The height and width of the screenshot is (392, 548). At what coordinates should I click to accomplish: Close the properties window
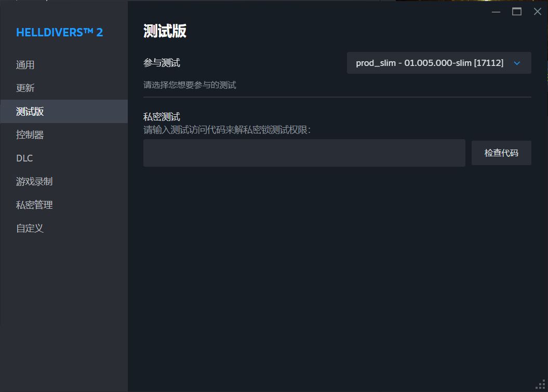pyautogui.click(x=538, y=11)
